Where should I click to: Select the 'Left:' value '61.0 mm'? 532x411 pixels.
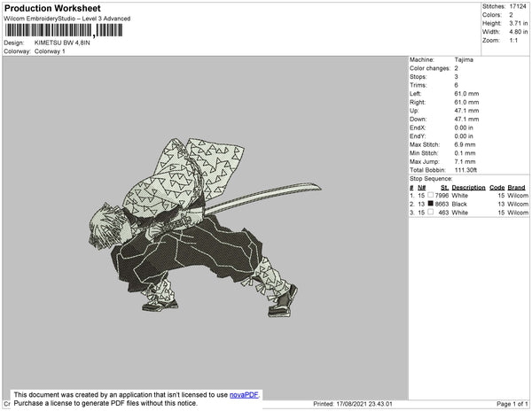coord(466,94)
